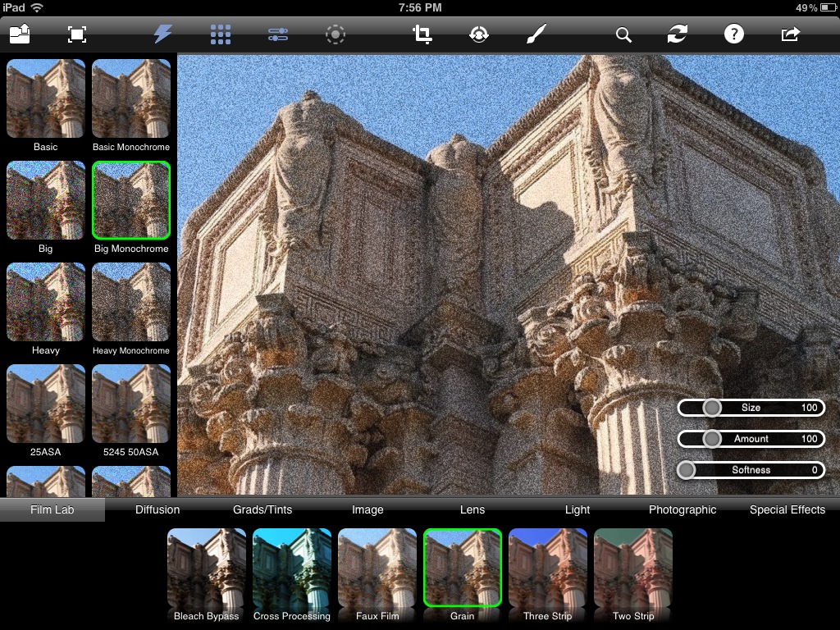Select the paintbrush mask tool
Screen dimensions: 840x630
coord(536,34)
